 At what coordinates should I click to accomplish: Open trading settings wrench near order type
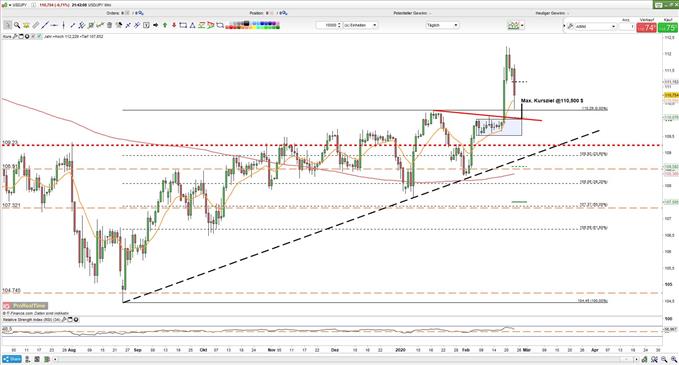[x=570, y=26]
